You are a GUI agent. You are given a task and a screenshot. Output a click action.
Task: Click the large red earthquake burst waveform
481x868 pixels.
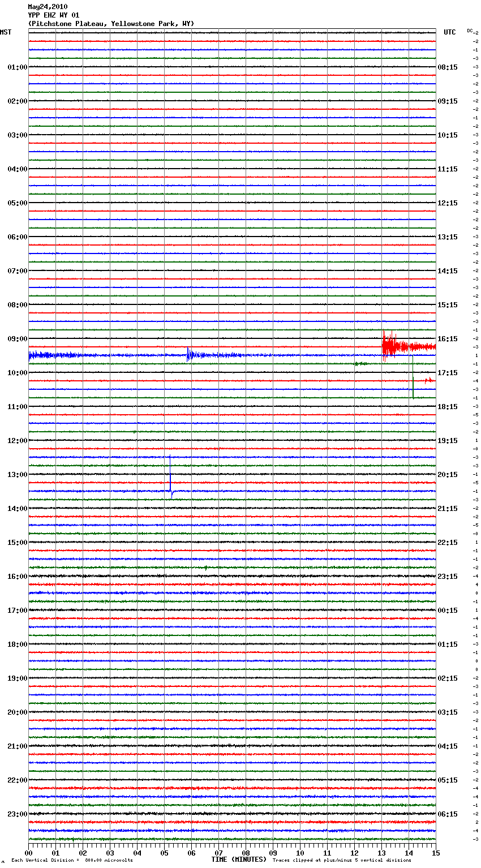(x=409, y=346)
